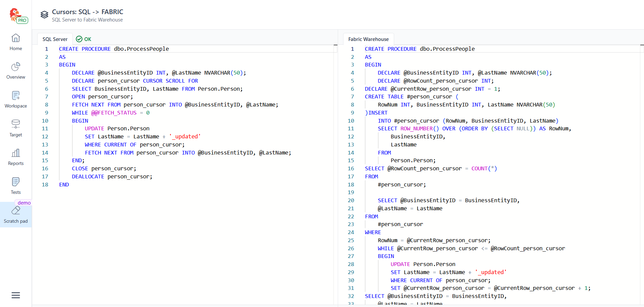The width and height of the screenshot is (644, 307).
Task: Click the green OK status indicator
Action: (84, 39)
